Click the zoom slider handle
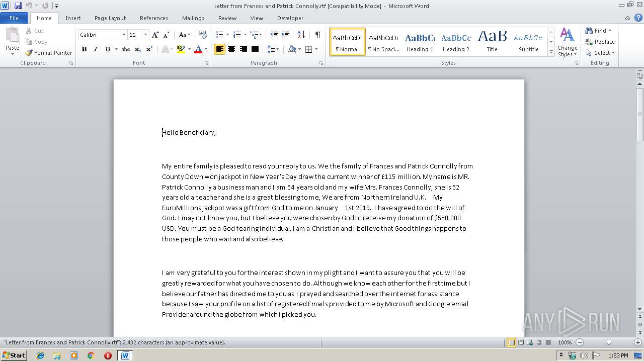This screenshot has height=362, width=644. click(x=609, y=342)
